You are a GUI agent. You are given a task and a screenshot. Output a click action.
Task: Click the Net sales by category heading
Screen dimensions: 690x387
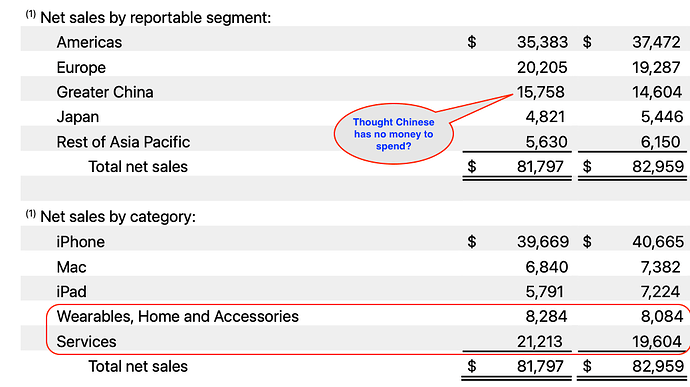117,217
